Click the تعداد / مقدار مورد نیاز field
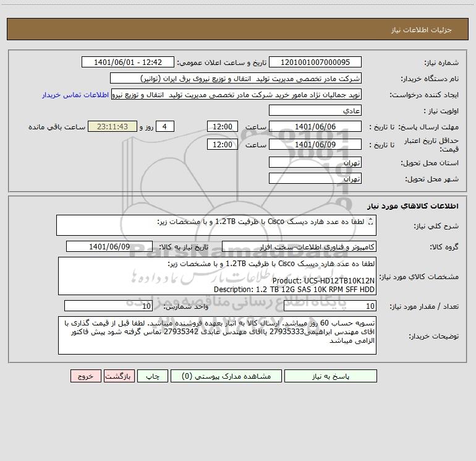The height and width of the screenshot is (461, 476). (330, 306)
